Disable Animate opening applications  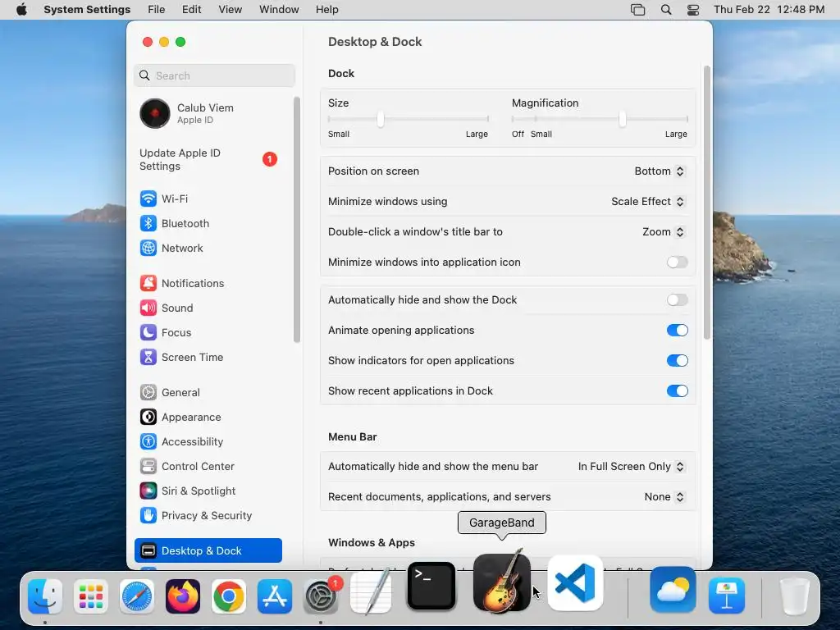677,330
